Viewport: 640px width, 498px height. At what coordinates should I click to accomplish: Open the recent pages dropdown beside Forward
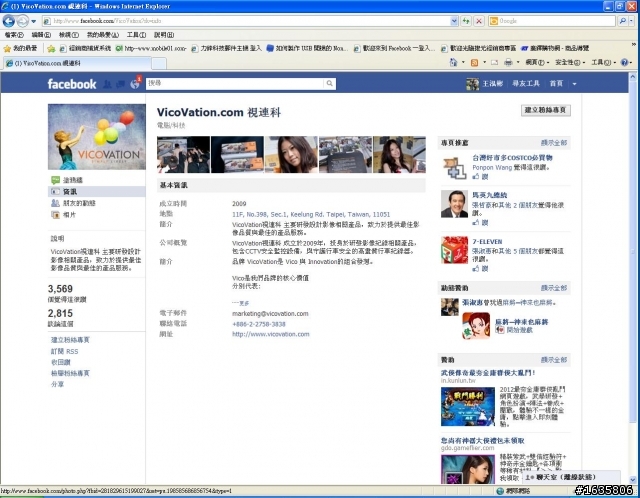34,21
